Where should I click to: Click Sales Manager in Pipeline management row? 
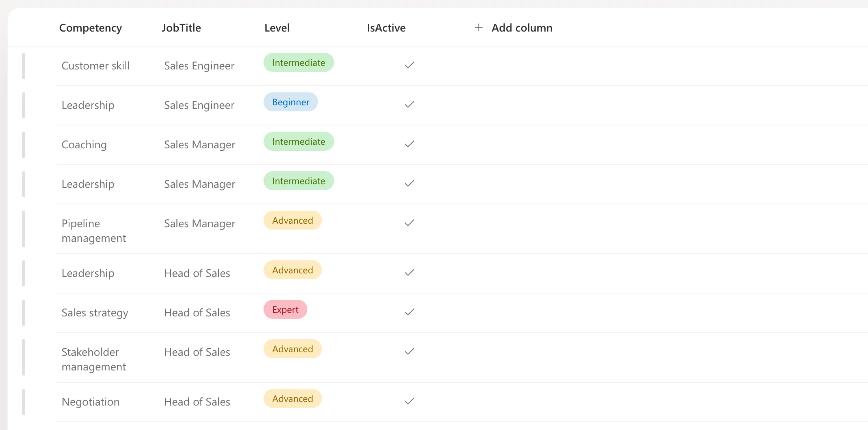point(200,224)
